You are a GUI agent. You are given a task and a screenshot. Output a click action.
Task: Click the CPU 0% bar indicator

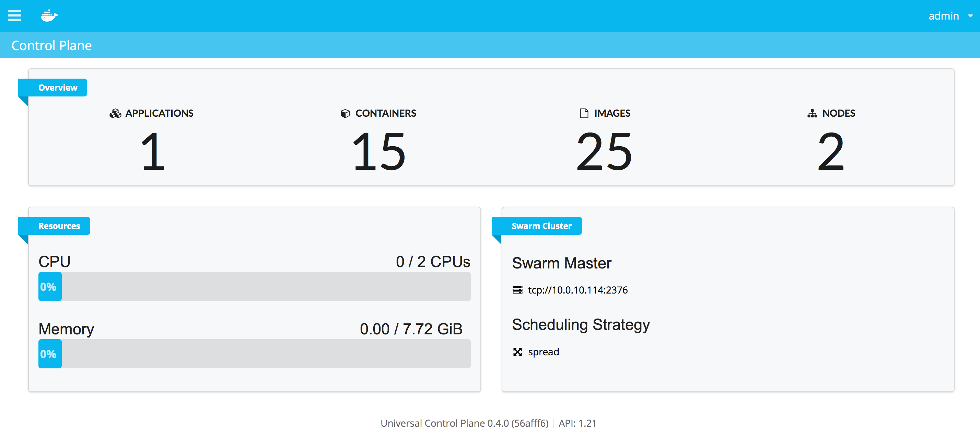[x=50, y=286]
